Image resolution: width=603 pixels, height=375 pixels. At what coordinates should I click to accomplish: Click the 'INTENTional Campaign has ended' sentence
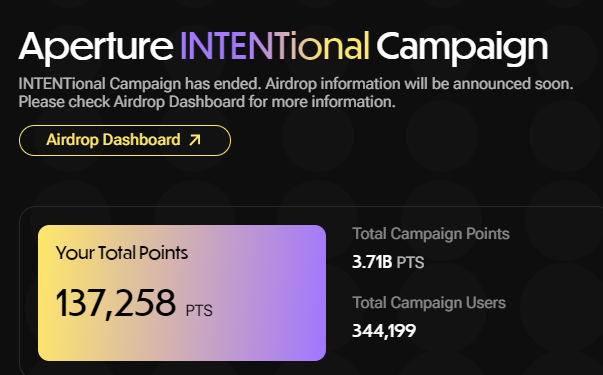(x=140, y=84)
